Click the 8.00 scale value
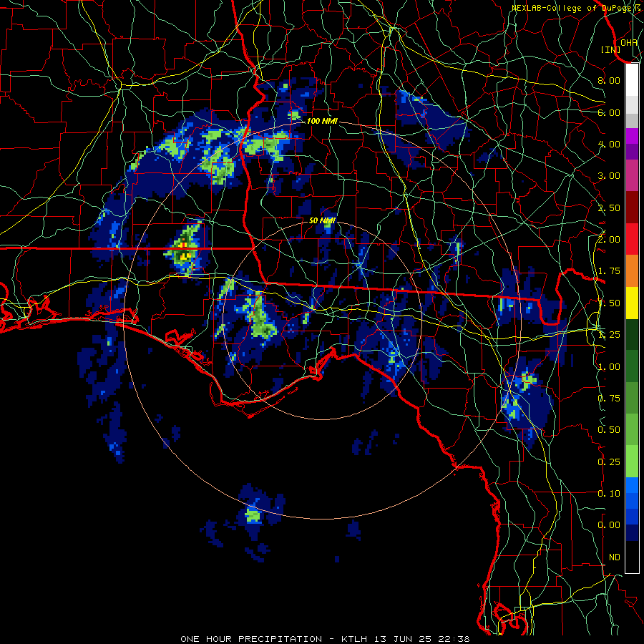 609,80
